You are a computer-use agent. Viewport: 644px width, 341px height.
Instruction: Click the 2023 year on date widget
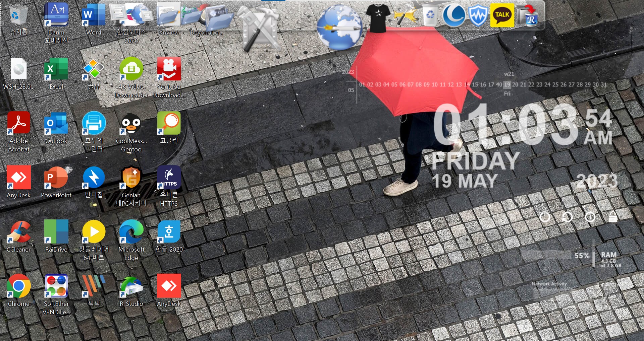pyautogui.click(x=597, y=181)
